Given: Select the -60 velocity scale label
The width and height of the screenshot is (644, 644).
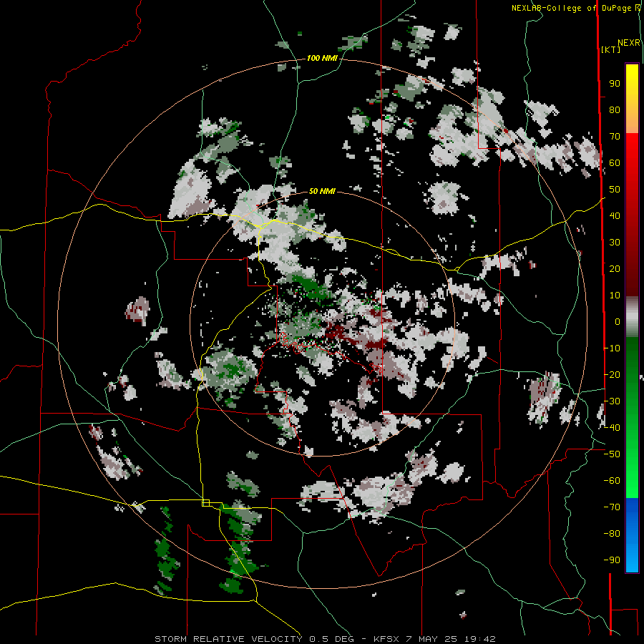Looking at the screenshot, I should pyautogui.click(x=612, y=481).
